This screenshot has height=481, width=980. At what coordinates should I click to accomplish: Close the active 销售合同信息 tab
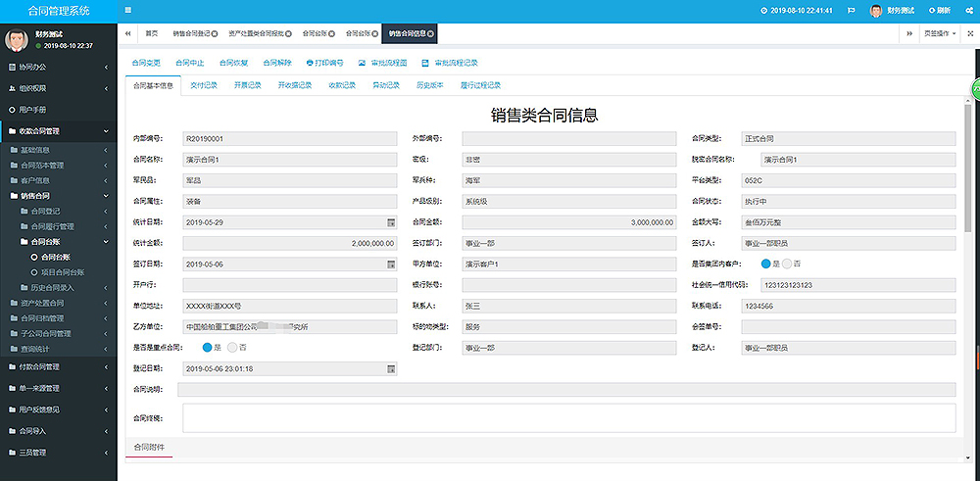click(x=430, y=33)
